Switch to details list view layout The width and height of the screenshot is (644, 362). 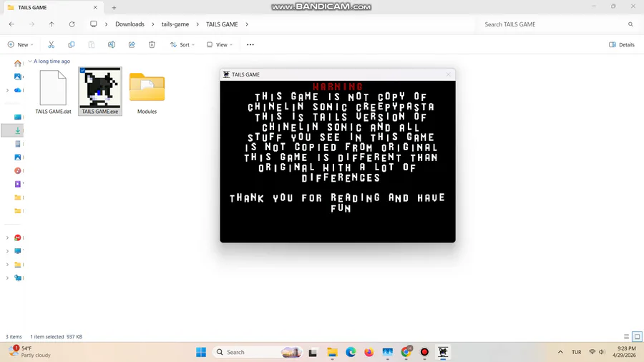pos(626,336)
